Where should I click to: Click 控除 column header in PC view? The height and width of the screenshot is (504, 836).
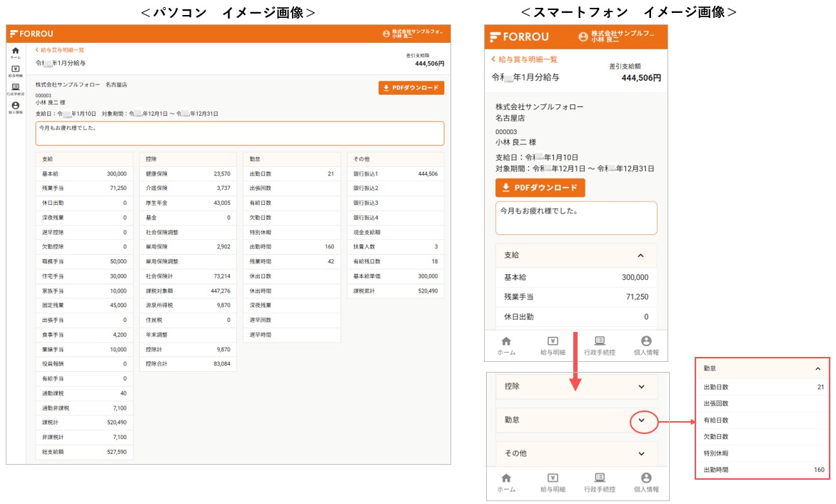tap(188, 159)
